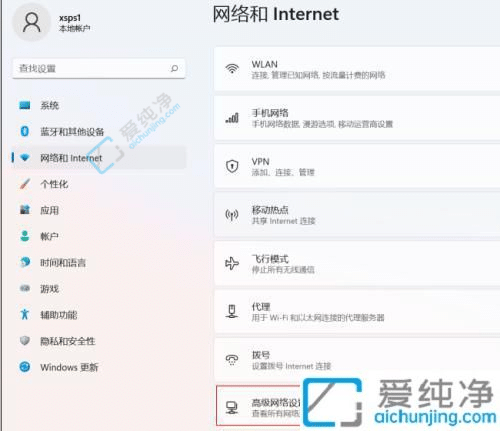Click the network diamond icon beside 网络和 Internet
500x431 pixels.
pyautogui.click(x=25, y=157)
